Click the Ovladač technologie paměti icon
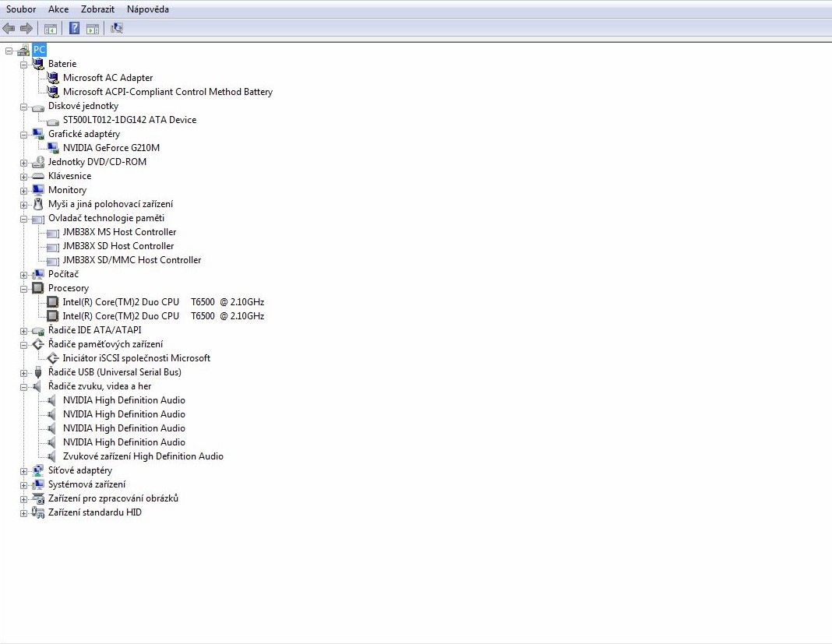Image resolution: width=832 pixels, height=644 pixels. [37, 219]
